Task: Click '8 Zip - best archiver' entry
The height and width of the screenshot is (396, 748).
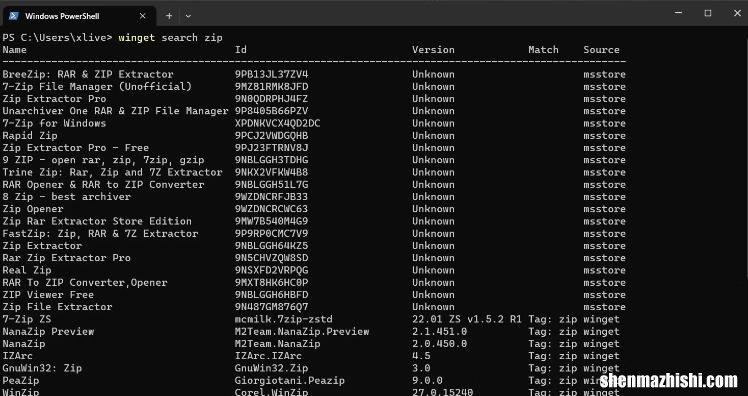Action: click(x=66, y=197)
